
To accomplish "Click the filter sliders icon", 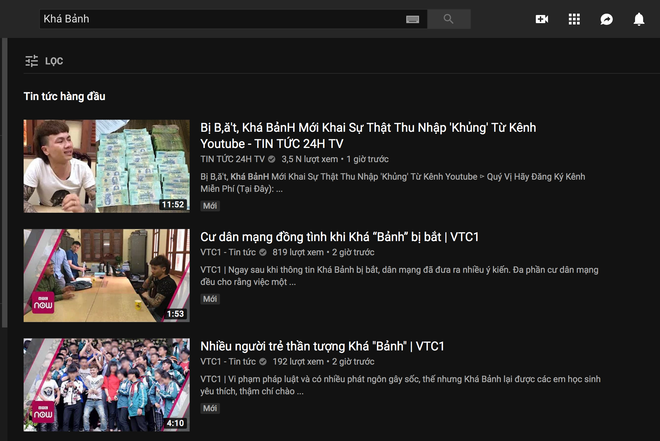I will (x=32, y=61).
